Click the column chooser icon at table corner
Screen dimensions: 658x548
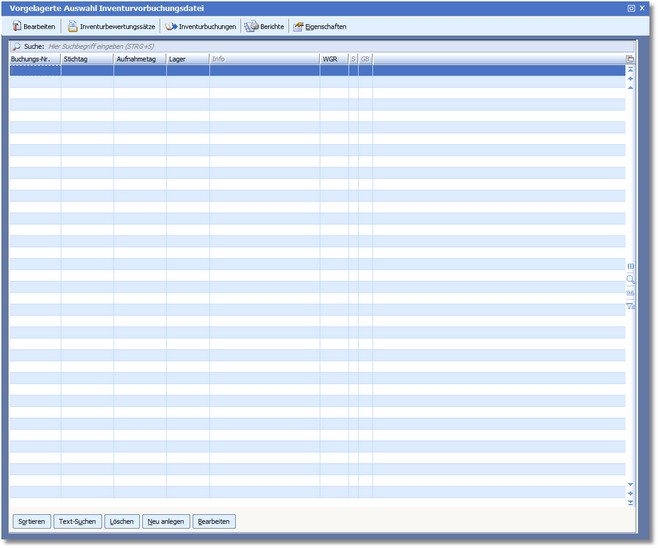click(630, 60)
